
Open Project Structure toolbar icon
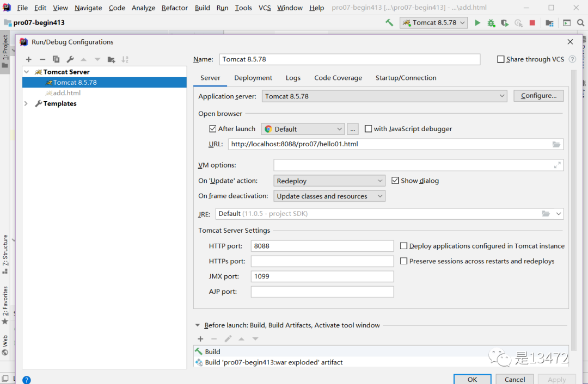(550, 23)
